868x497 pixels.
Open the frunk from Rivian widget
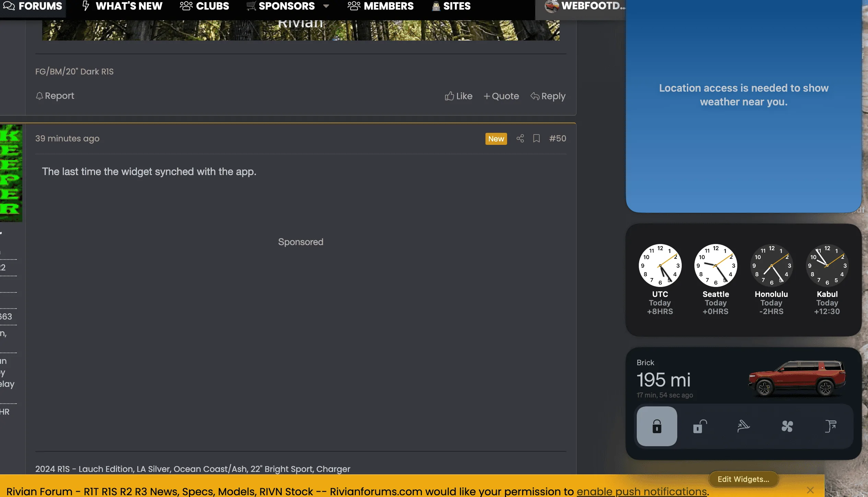click(743, 426)
